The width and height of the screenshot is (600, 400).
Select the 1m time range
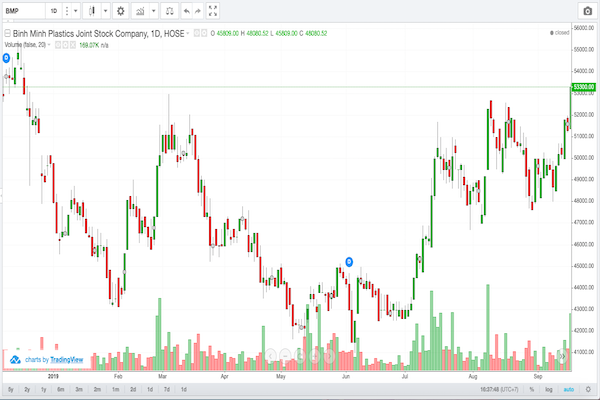click(x=115, y=389)
